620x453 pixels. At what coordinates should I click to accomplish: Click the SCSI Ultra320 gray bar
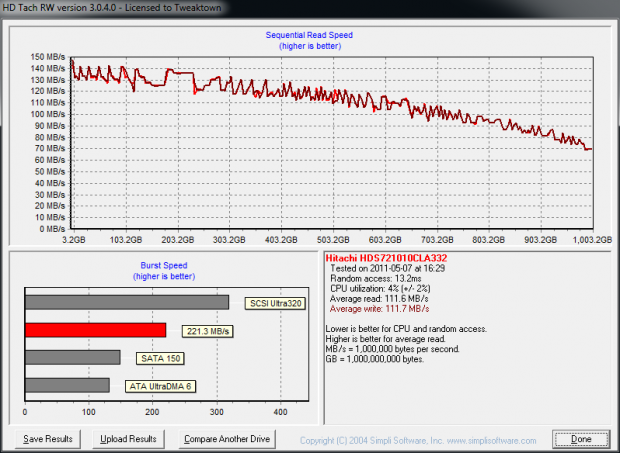pyautogui.click(x=127, y=302)
